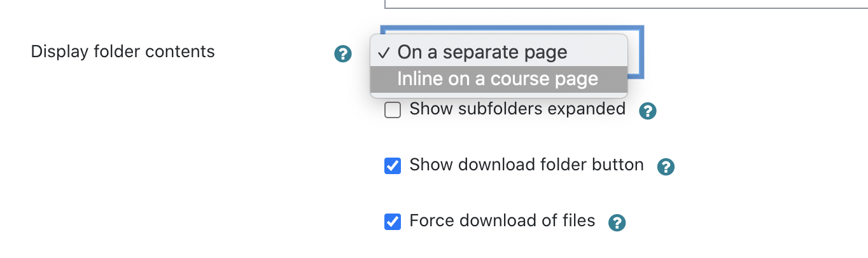Turn off the download folder button option
Screen dimensions: 868x258
point(393,166)
